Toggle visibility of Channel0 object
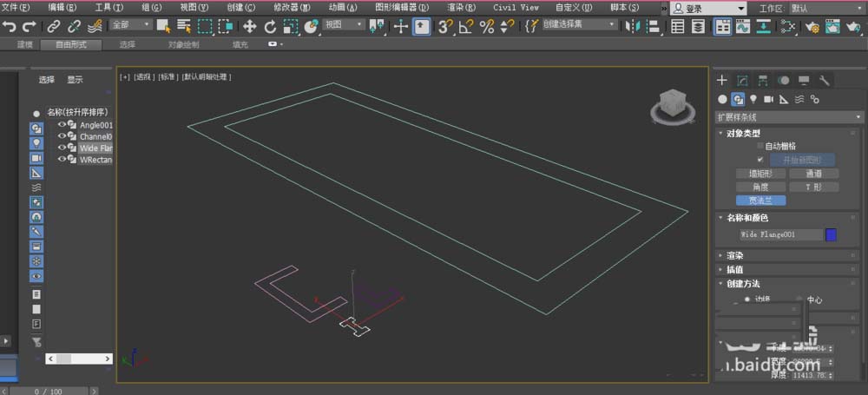 tap(62, 136)
